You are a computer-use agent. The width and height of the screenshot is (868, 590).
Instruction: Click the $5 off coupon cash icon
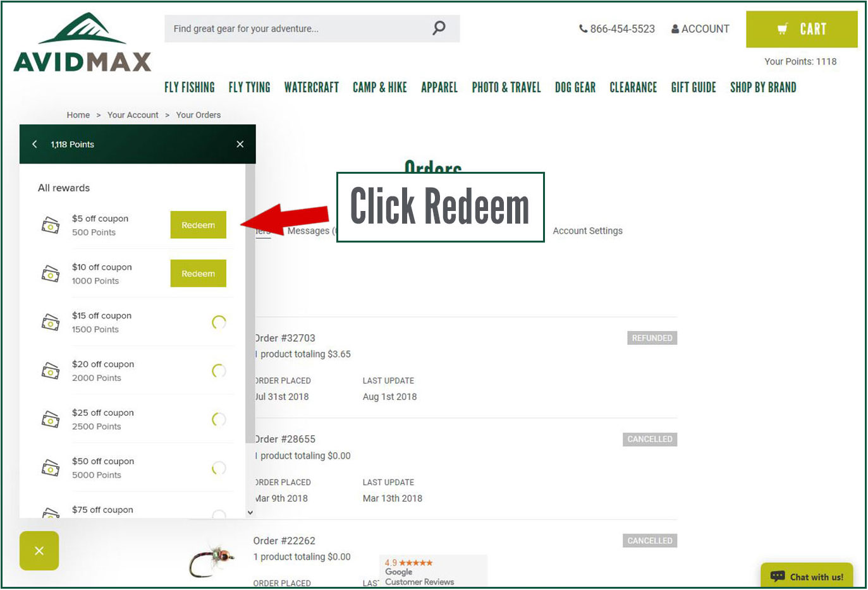[51, 225]
